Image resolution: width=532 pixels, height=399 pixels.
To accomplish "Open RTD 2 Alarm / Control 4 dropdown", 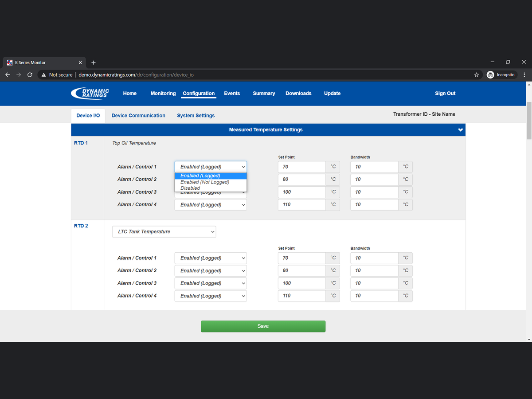I will click(211, 296).
